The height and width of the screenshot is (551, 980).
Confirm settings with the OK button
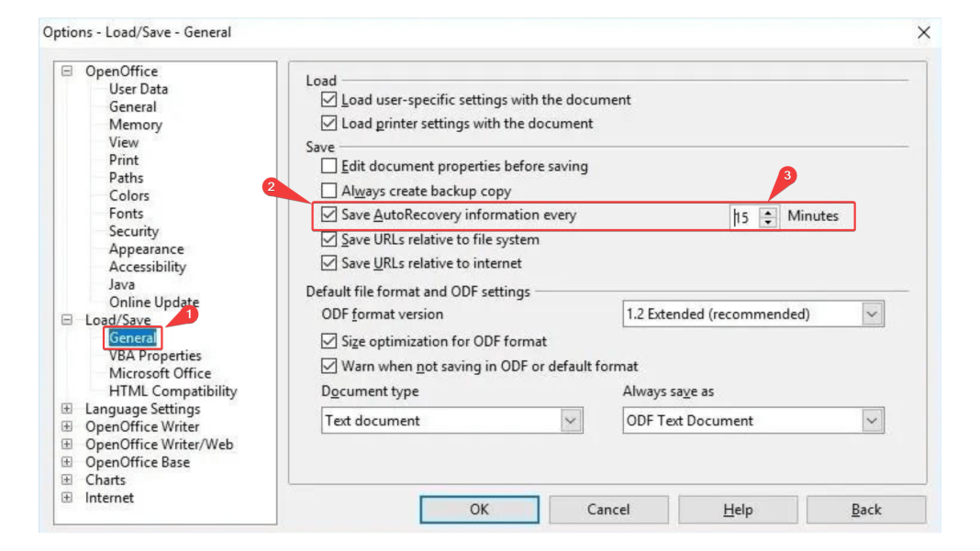click(x=479, y=510)
